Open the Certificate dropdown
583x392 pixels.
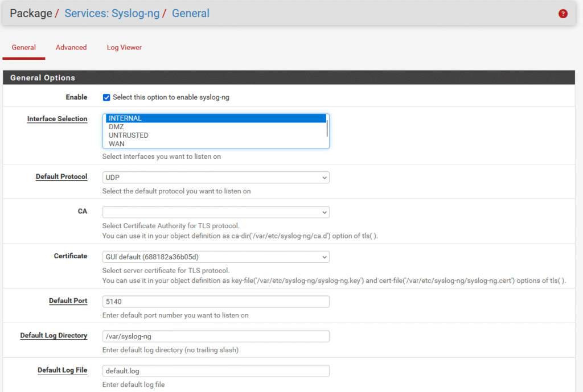pos(216,257)
